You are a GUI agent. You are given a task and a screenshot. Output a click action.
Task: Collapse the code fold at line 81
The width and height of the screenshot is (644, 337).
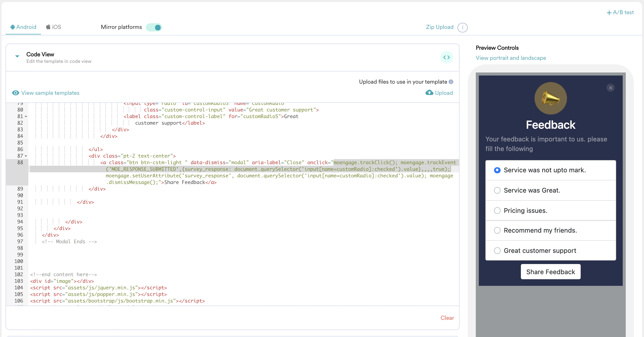click(x=26, y=117)
